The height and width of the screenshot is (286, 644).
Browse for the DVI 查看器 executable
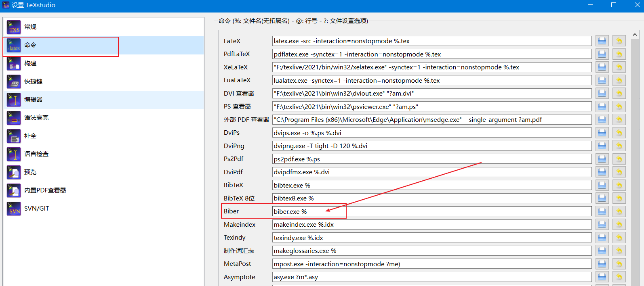pyautogui.click(x=602, y=93)
